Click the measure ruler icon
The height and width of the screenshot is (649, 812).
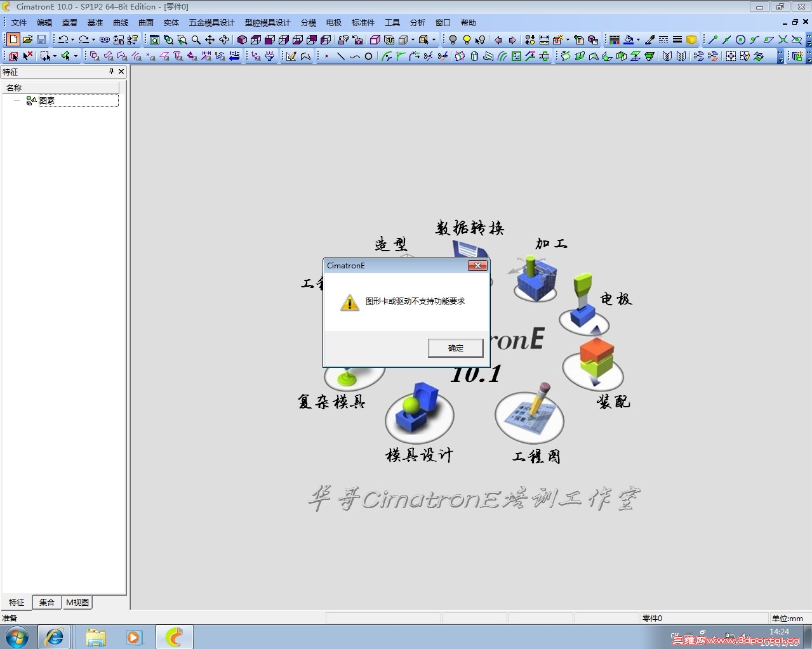click(x=544, y=39)
